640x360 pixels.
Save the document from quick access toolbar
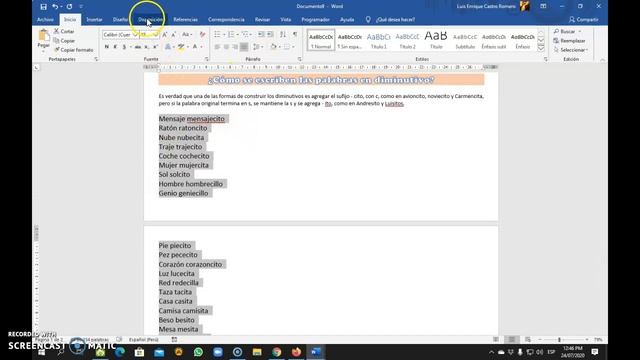tap(43, 7)
